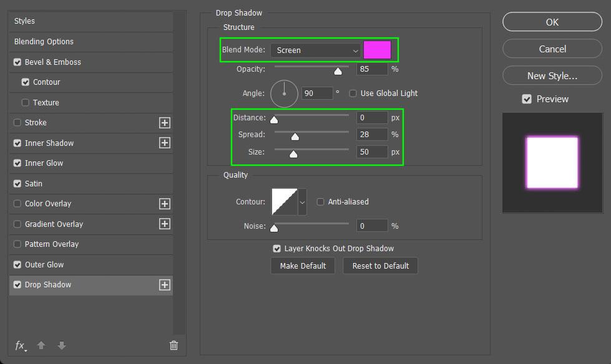Uncheck the Bevel & Emboss checkbox
Viewport: 611px width, 364px height.
coord(17,62)
